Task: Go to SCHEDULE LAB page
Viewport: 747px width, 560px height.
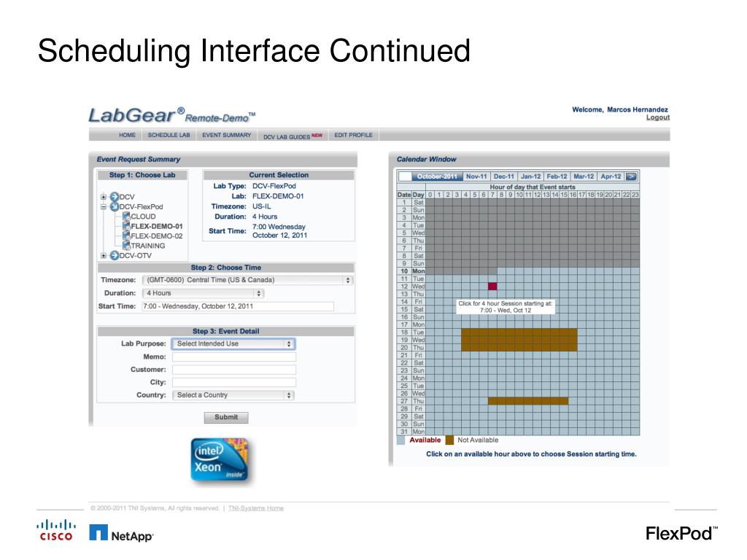Action: [169, 135]
